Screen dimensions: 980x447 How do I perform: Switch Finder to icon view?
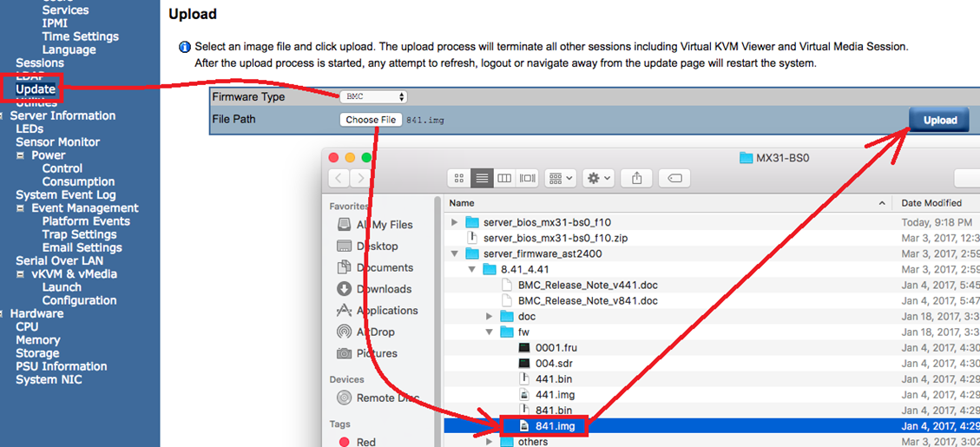459,178
